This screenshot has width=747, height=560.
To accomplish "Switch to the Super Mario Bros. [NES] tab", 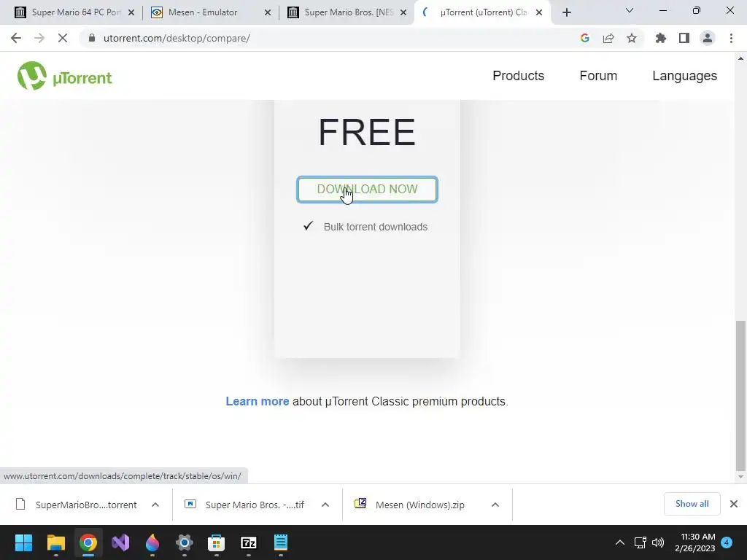I will click(x=347, y=12).
